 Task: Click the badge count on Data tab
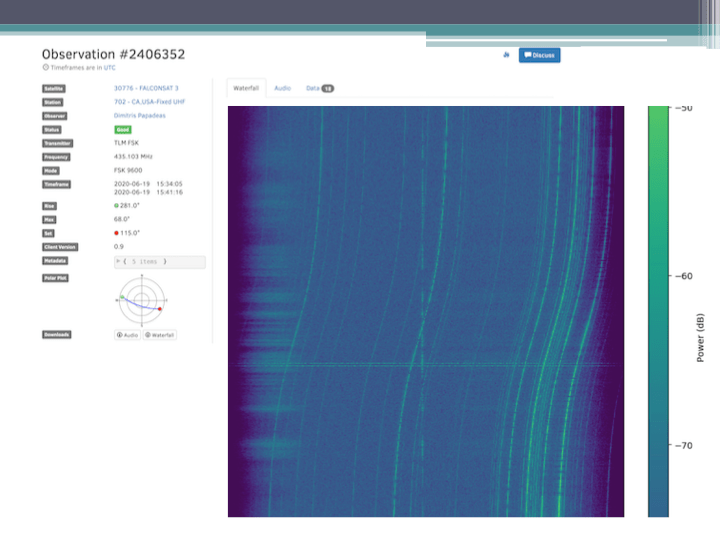pyautogui.click(x=327, y=88)
